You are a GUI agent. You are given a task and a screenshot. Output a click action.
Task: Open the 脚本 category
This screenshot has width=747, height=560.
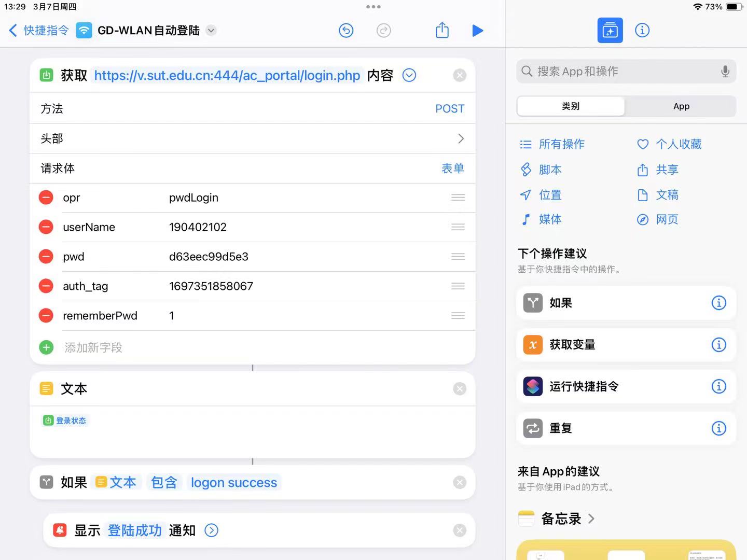pos(541,170)
